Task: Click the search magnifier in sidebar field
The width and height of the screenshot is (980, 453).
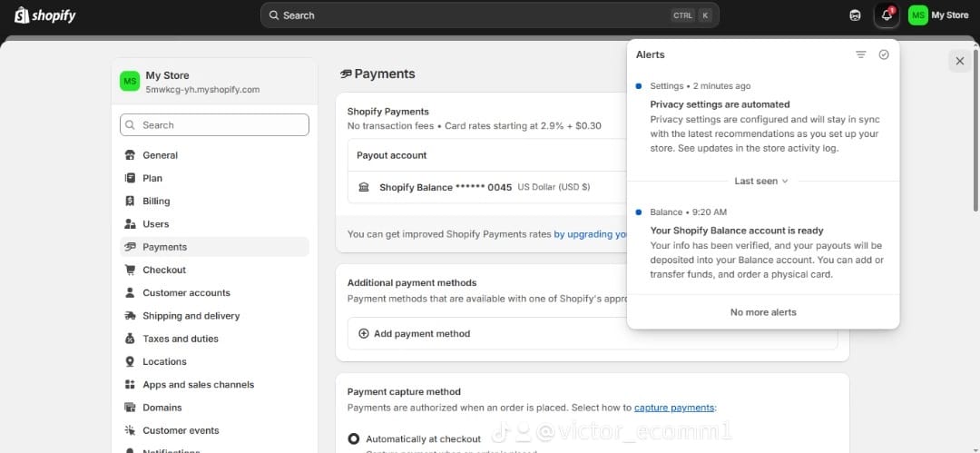Action: [x=130, y=125]
